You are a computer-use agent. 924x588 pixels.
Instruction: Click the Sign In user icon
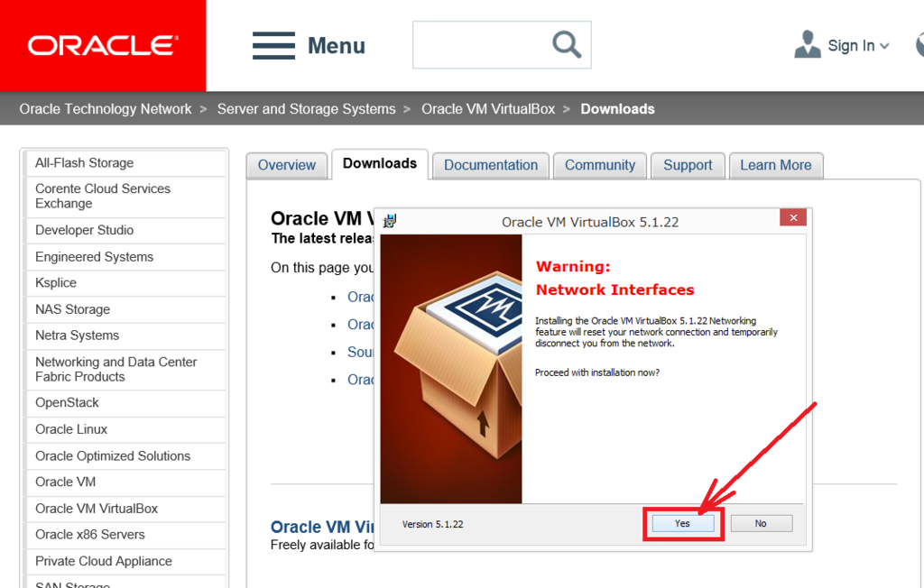click(x=808, y=44)
